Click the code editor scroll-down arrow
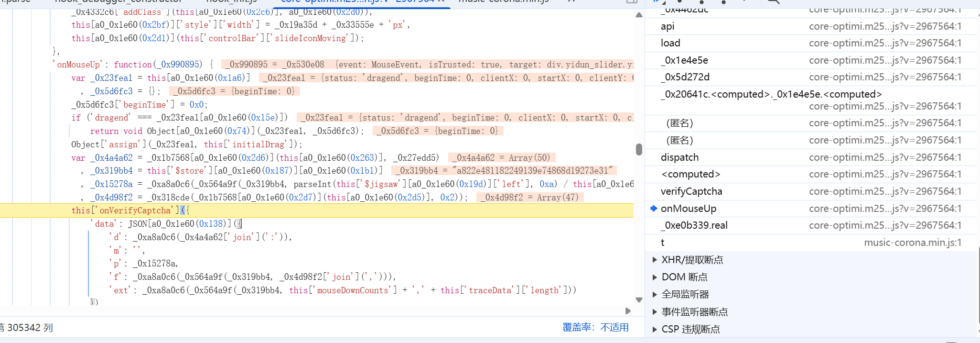980x343 pixels. [x=639, y=300]
